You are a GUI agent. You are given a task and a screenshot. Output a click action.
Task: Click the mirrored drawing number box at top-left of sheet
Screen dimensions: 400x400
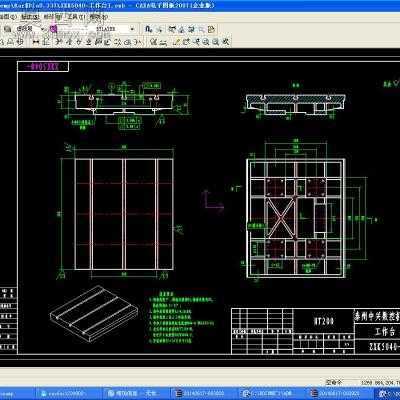43,67
